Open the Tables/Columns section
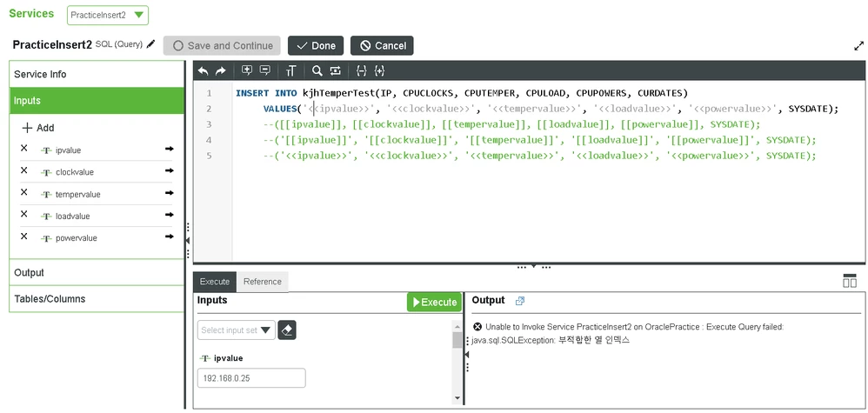This screenshot has width=868, height=413. click(x=97, y=299)
